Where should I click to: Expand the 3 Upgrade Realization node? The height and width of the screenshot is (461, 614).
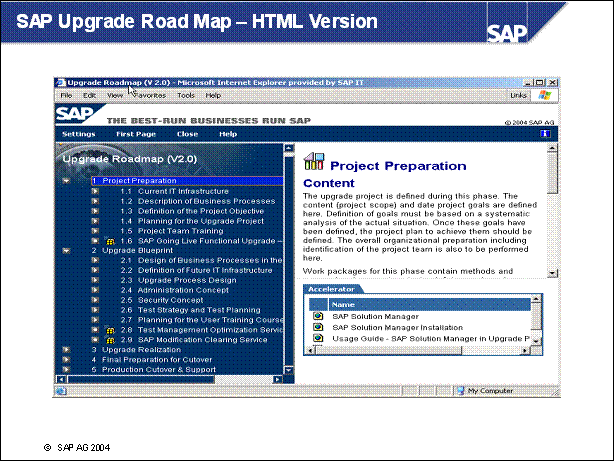[x=66, y=350]
